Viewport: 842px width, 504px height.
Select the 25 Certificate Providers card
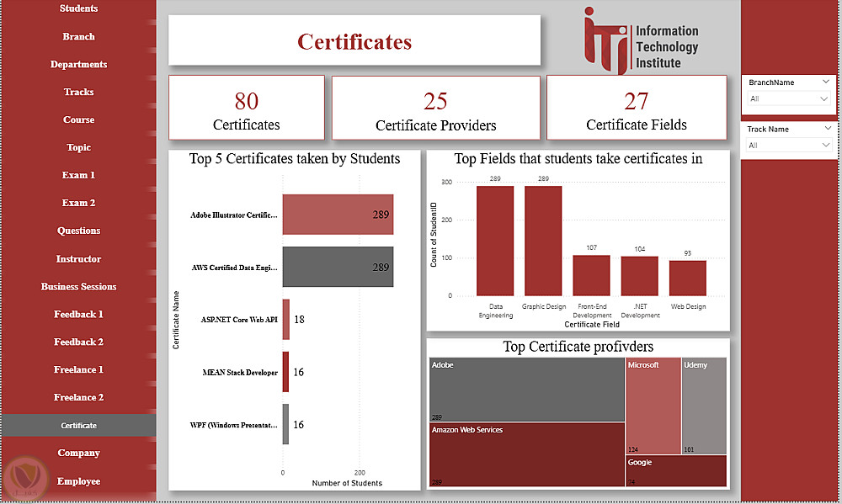tap(435, 108)
